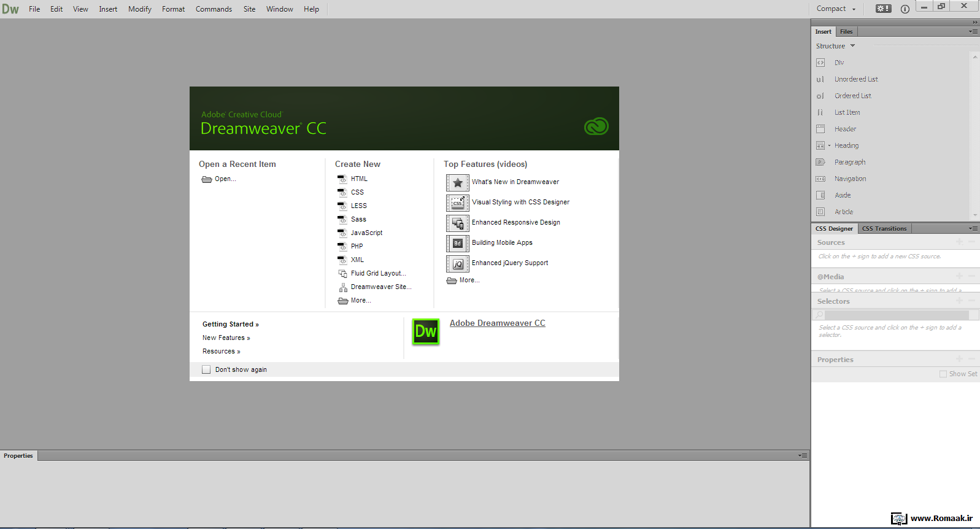
Task: Collapse the right panels to icons
Action: pyautogui.click(x=975, y=22)
